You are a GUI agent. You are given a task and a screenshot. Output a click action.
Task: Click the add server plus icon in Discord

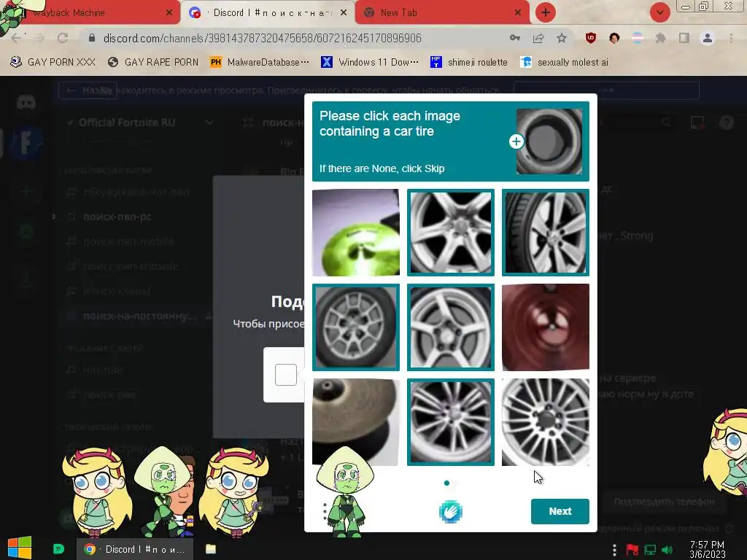pos(26,192)
